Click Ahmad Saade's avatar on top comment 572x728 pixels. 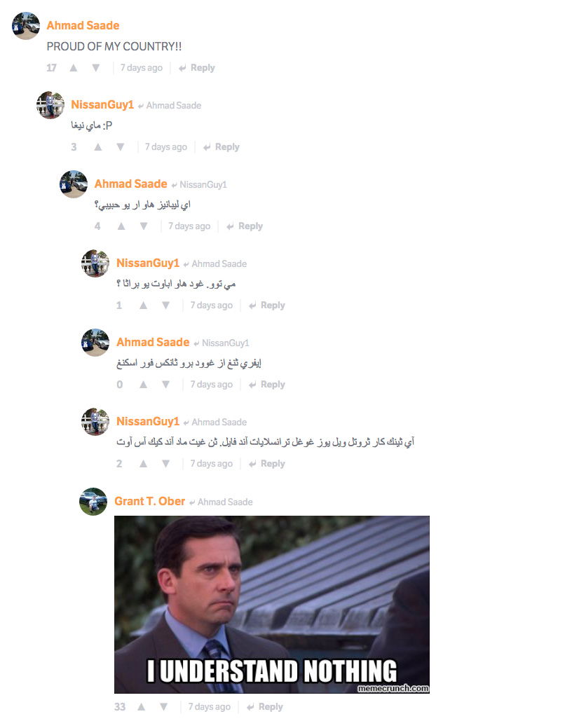[25, 25]
